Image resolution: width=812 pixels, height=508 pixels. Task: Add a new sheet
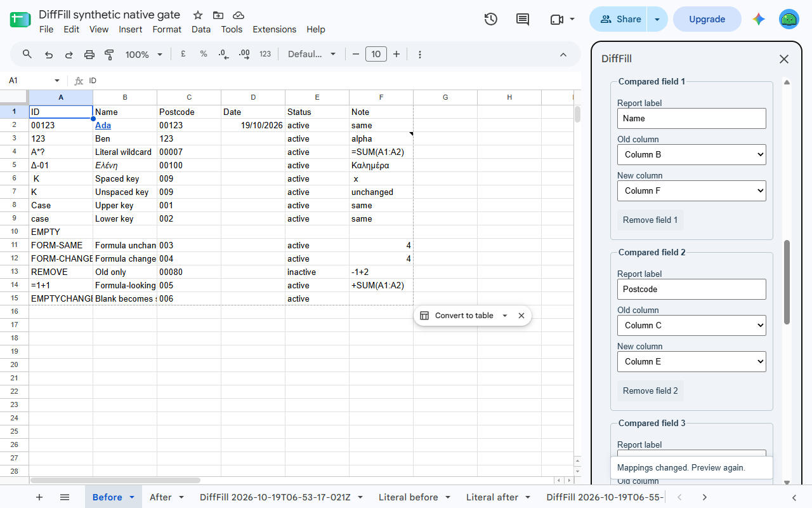point(39,497)
